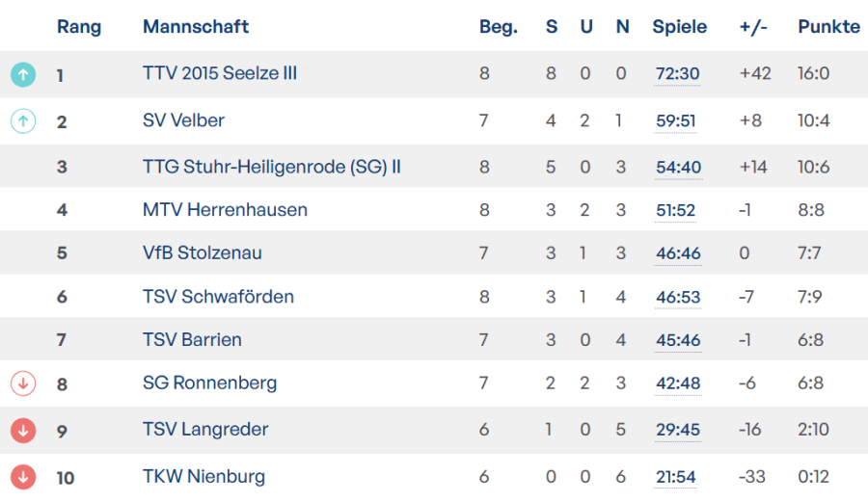
Task: Click the 21:54 games score for Nienburg
Action: point(678,476)
